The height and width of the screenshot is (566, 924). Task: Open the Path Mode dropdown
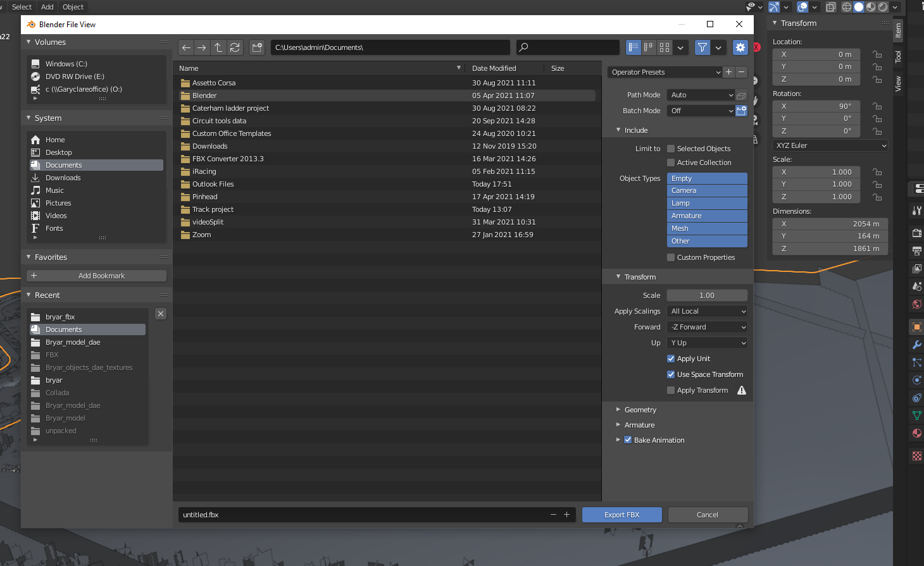(701, 95)
